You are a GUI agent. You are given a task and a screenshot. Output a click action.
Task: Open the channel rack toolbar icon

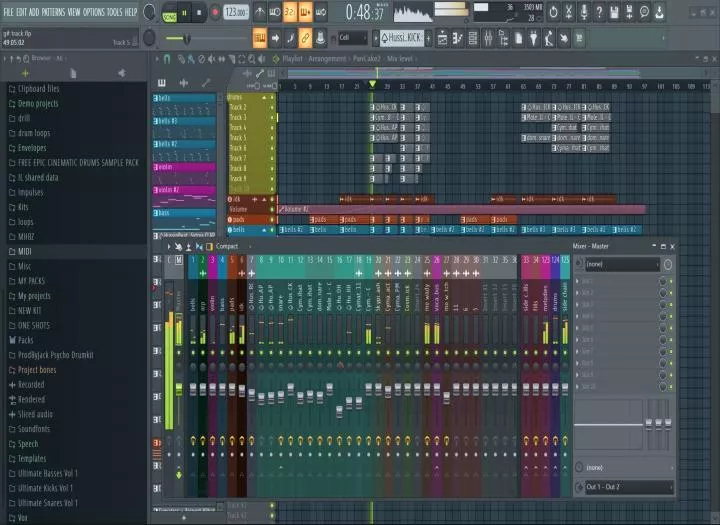(472, 38)
